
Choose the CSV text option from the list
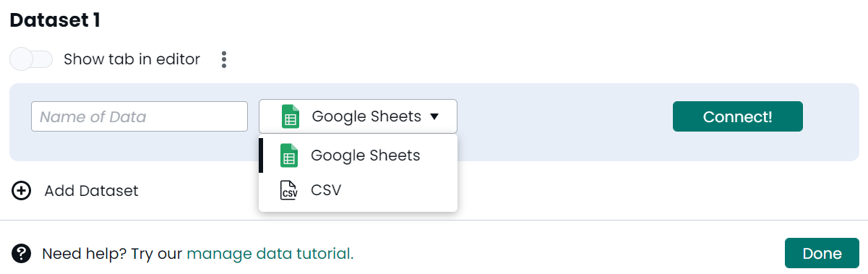pyautogui.click(x=326, y=190)
